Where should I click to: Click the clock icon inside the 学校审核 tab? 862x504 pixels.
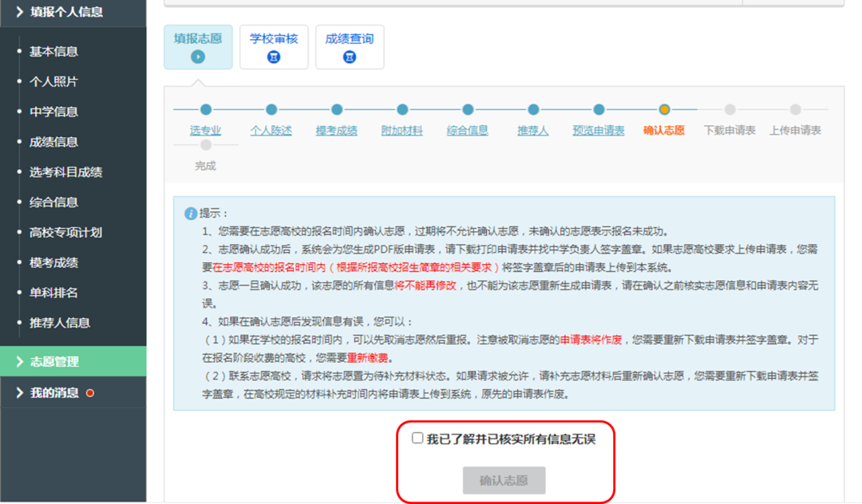pos(274,56)
